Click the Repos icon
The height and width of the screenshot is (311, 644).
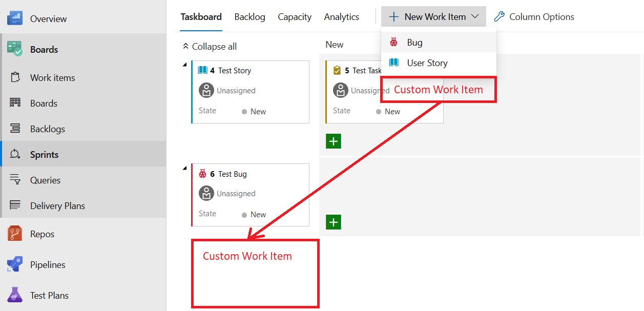(x=15, y=234)
